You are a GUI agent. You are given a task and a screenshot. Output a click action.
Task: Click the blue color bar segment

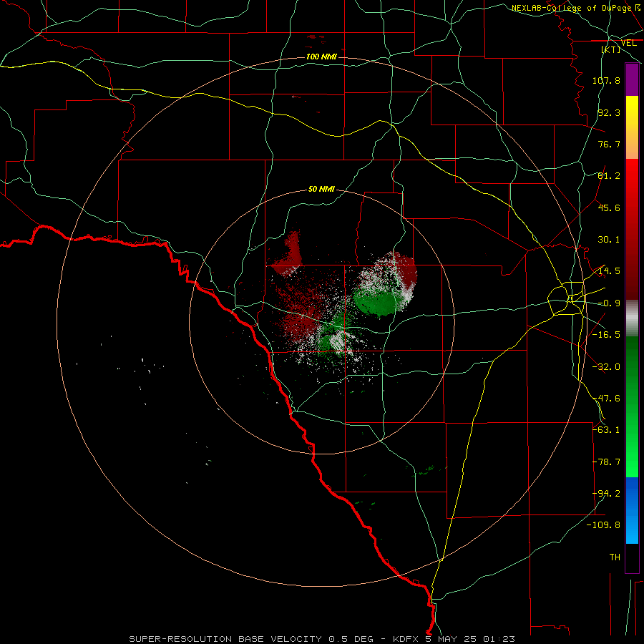tap(632, 510)
